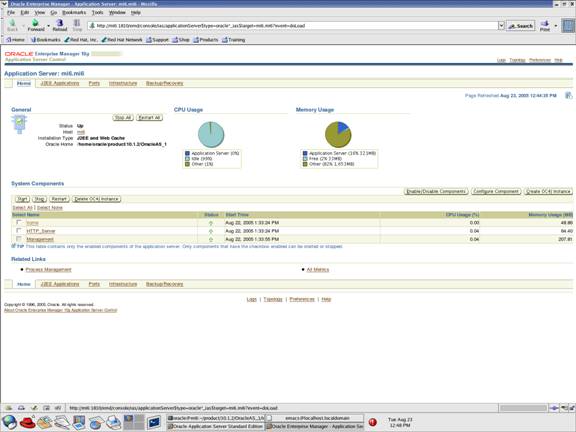The height and width of the screenshot is (432, 576).
Task: Open the All Metrics related link
Action: click(x=318, y=270)
